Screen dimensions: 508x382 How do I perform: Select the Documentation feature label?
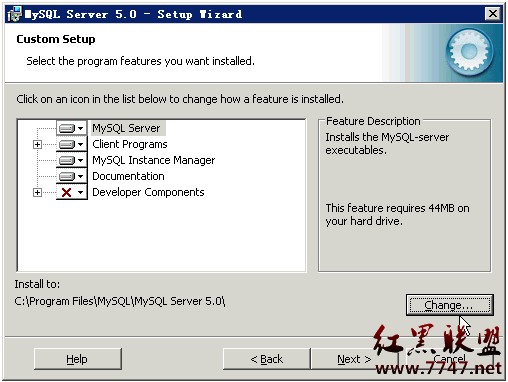click(128, 176)
